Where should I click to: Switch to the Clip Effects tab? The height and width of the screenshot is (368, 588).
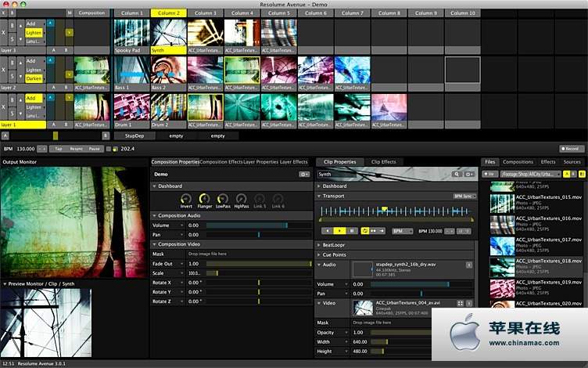coord(384,162)
